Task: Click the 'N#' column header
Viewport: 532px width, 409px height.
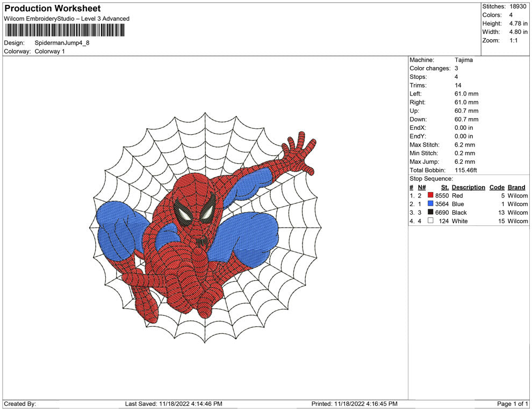Action: (422, 187)
